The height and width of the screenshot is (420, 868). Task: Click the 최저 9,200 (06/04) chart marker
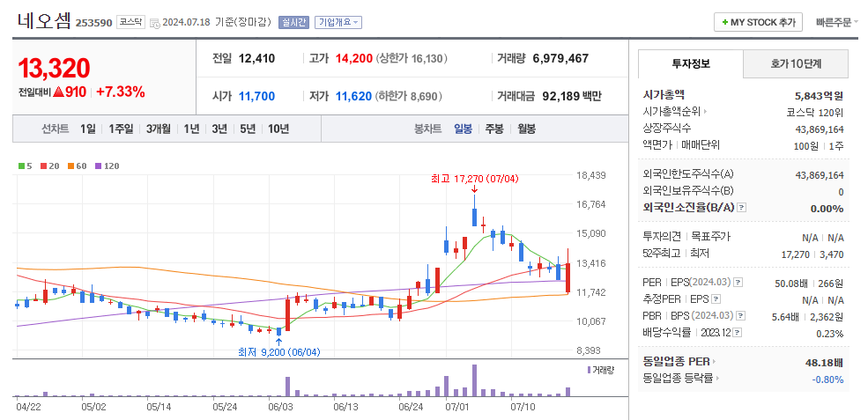click(x=278, y=351)
